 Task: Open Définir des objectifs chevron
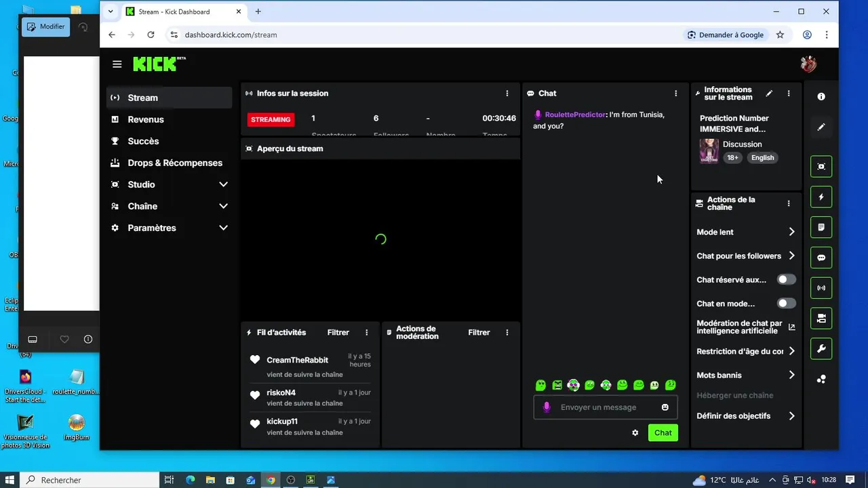791,416
